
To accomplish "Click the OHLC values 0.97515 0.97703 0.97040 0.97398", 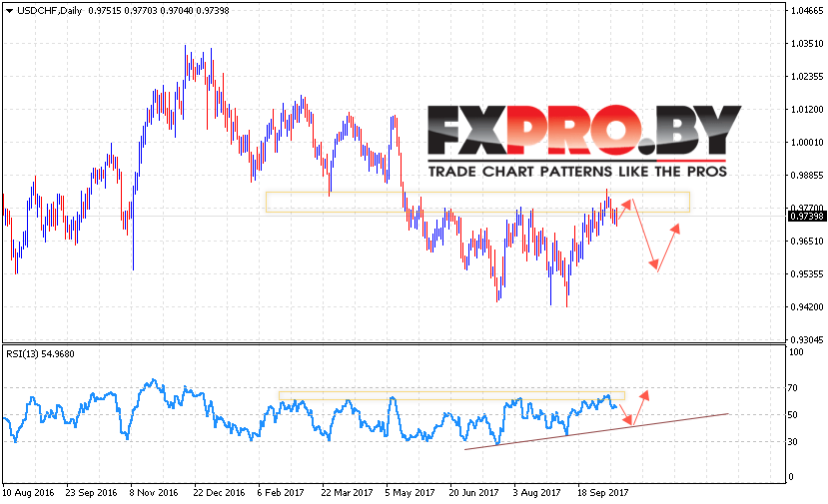I will [159, 11].
